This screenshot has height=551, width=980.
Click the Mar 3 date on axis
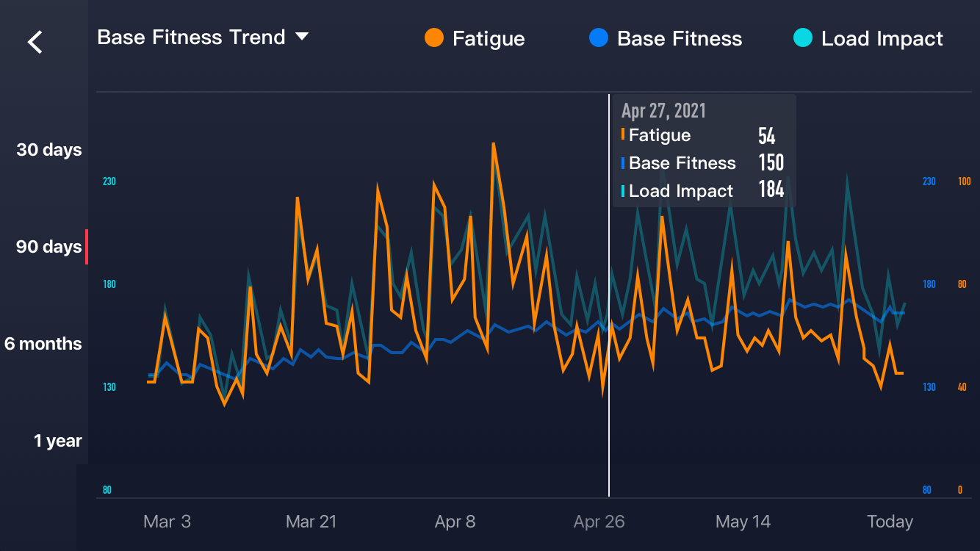[x=167, y=522]
